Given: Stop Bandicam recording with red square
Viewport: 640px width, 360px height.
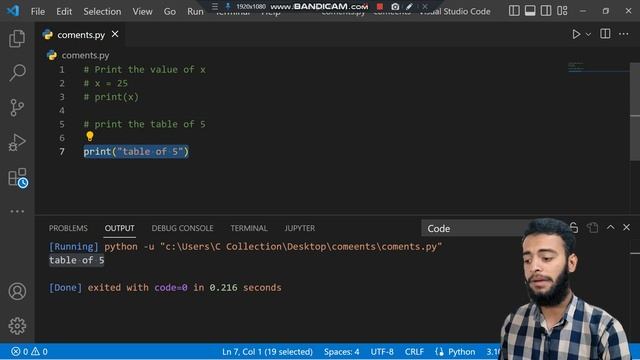Looking at the screenshot, I should click(x=380, y=7).
